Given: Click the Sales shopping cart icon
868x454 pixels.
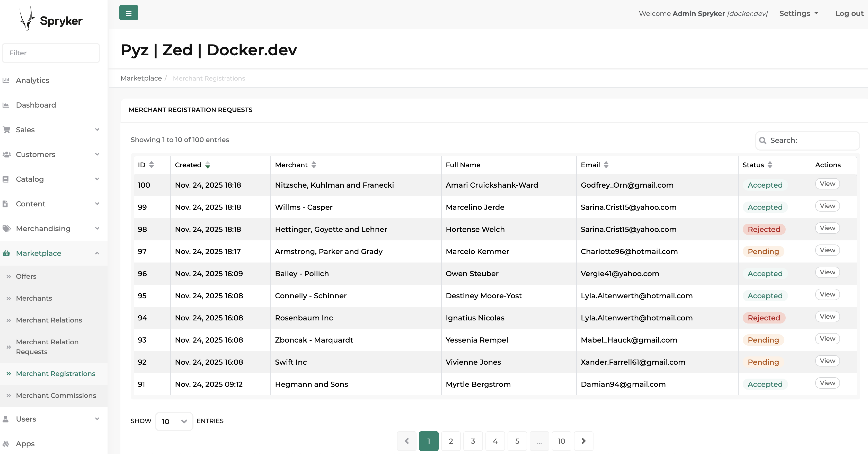Looking at the screenshot, I should [x=6, y=130].
